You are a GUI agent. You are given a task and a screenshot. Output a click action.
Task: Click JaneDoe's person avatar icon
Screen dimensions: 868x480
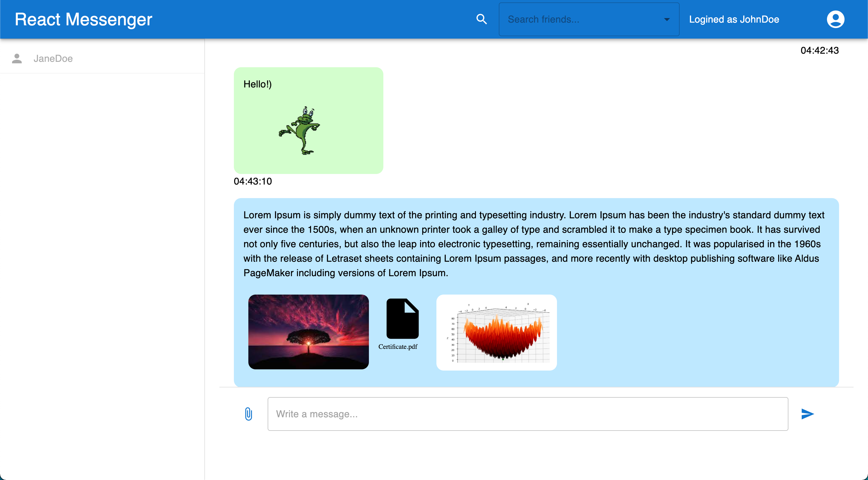tap(17, 58)
